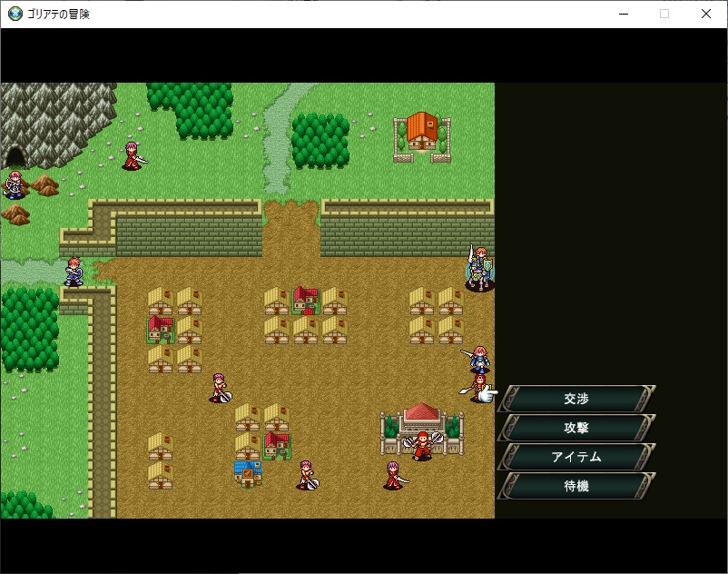Click the game's globe icon in the title bar
728x574 pixels.
tap(15, 14)
